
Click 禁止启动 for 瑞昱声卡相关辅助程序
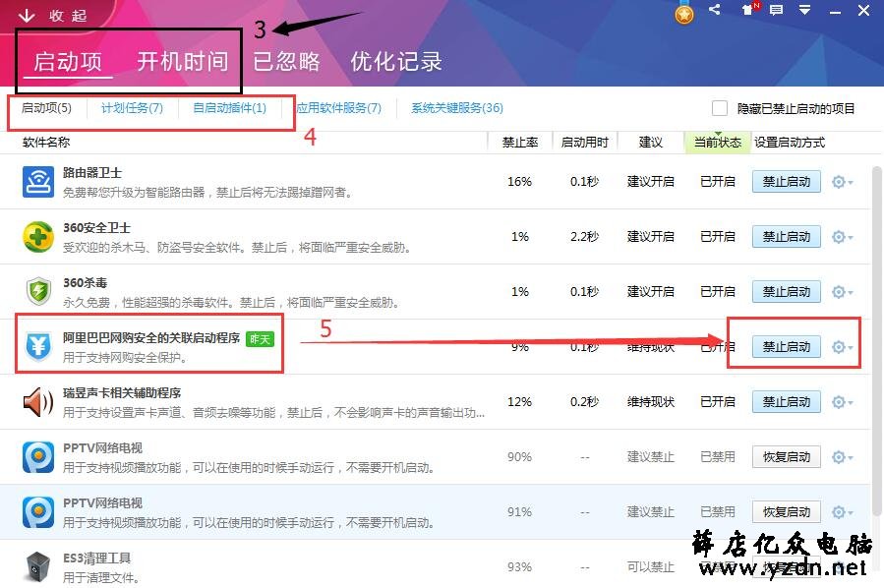787,402
